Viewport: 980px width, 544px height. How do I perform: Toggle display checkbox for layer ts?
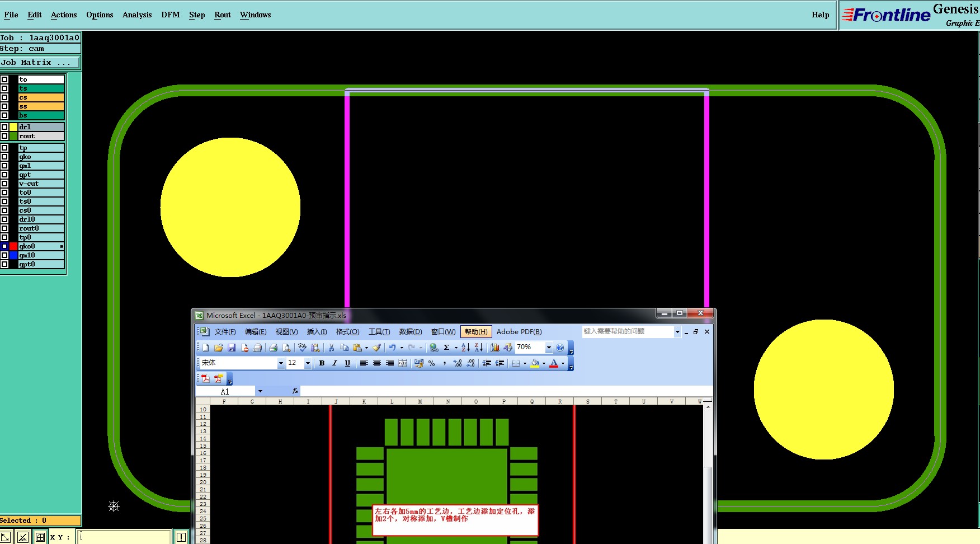click(x=4, y=88)
